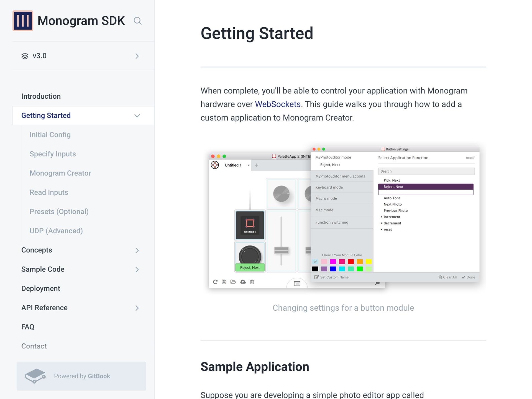Screen dimensions: 532x399
Task: Click the Monogram SDK title text
Action: [81, 21]
